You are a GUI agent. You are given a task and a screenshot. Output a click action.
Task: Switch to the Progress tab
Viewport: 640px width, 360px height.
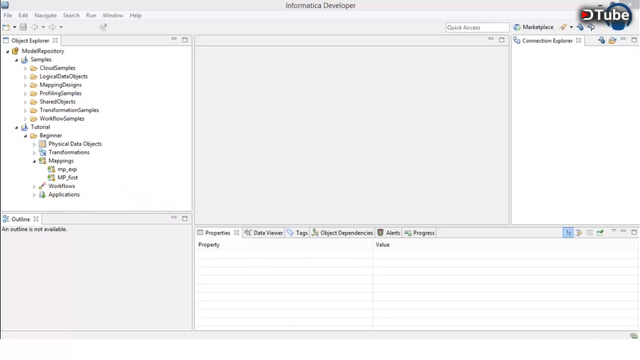point(420,233)
